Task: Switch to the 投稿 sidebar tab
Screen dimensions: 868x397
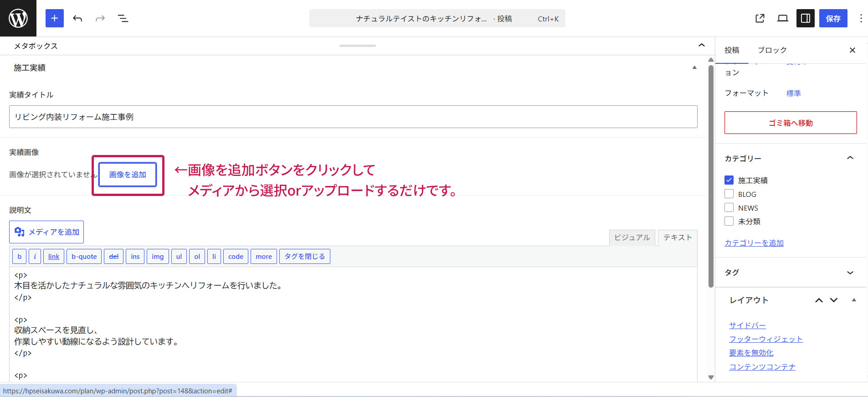Action: click(732, 50)
